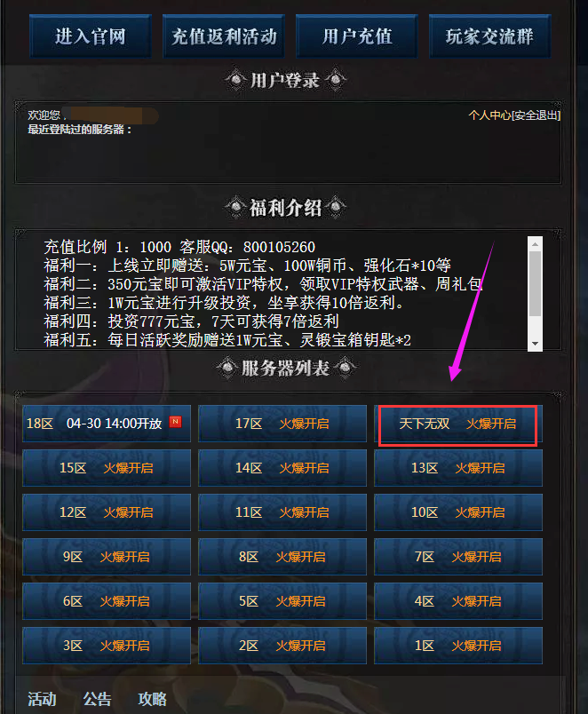Switch to the 攻略 tab

[x=152, y=699]
